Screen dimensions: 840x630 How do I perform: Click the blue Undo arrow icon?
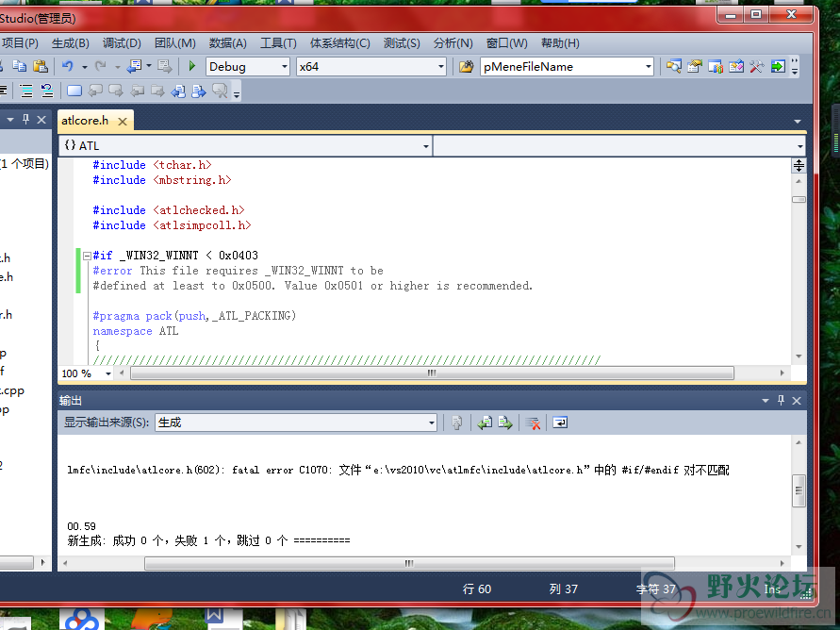pyautogui.click(x=68, y=66)
